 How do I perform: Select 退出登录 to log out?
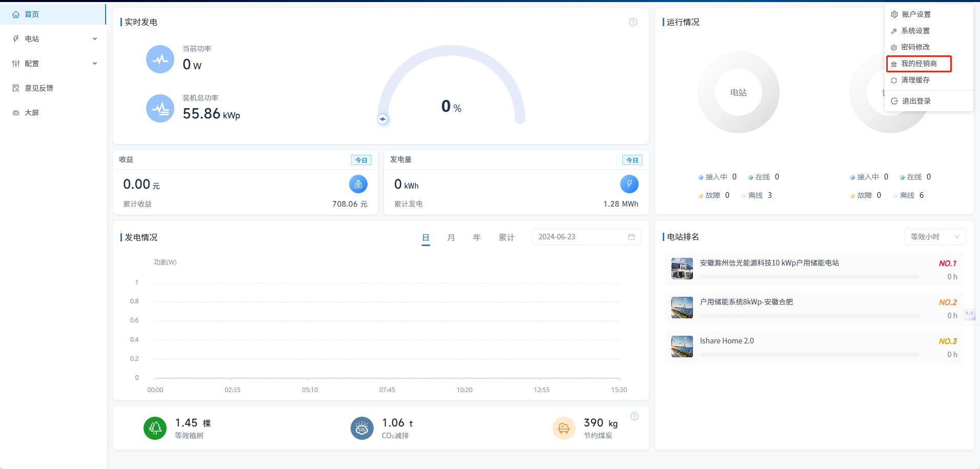(x=916, y=101)
